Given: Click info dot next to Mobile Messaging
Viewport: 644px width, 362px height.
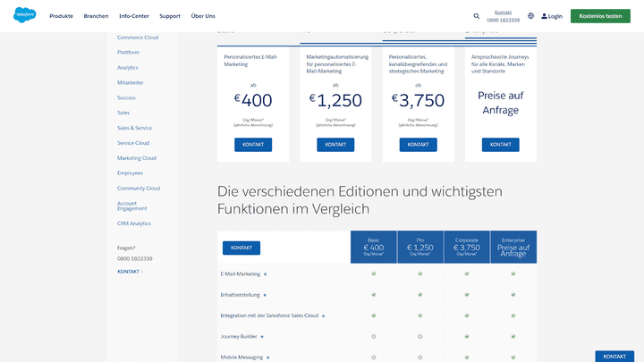Looking at the screenshot, I should pyautogui.click(x=268, y=358).
